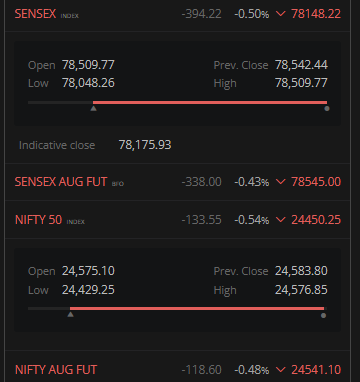Collapse the NIFTY 50 index details row

pyautogui.click(x=178, y=220)
